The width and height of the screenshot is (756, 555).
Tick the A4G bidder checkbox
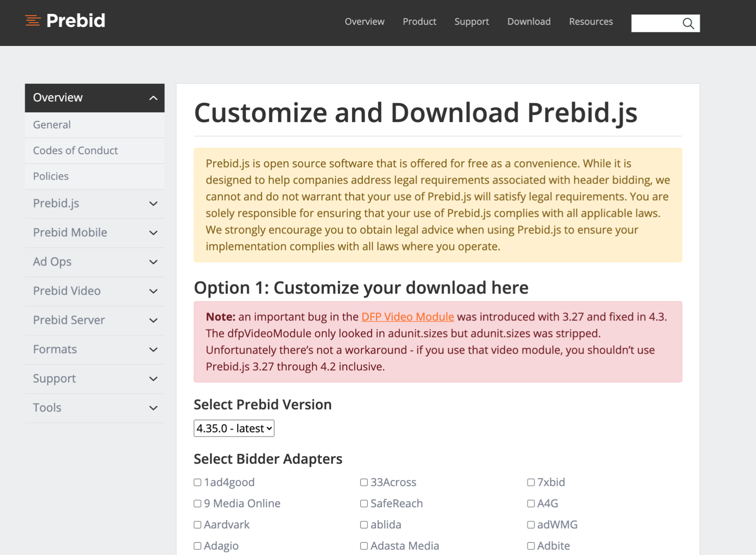point(531,504)
